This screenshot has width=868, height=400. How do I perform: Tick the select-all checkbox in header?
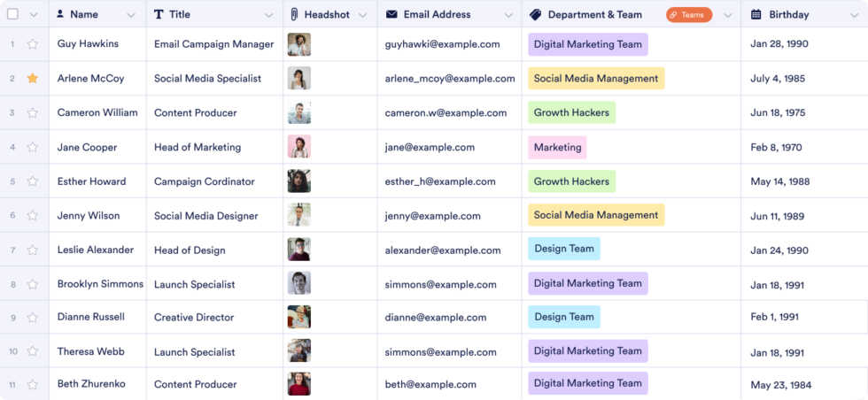12,15
